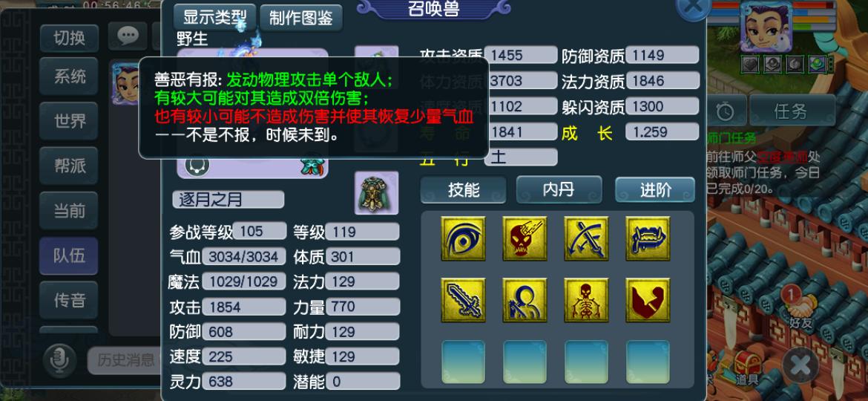Open the 技能 tab
This screenshot has height=401, width=868.
pos(464,190)
